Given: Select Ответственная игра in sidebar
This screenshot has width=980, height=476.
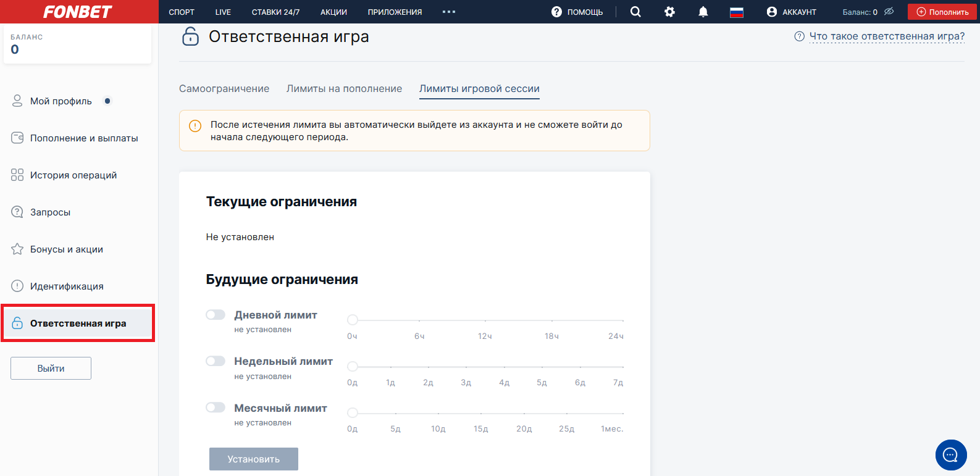Looking at the screenshot, I should [78, 323].
